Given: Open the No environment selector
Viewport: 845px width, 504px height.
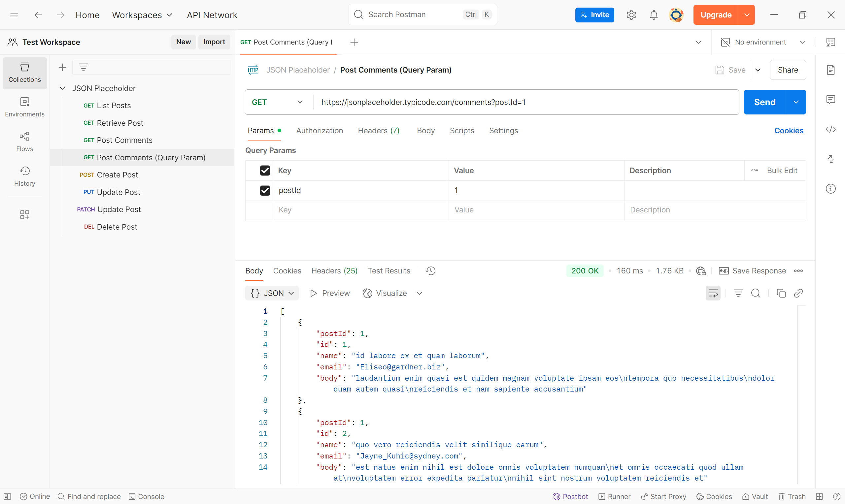Looking at the screenshot, I should pos(763,42).
